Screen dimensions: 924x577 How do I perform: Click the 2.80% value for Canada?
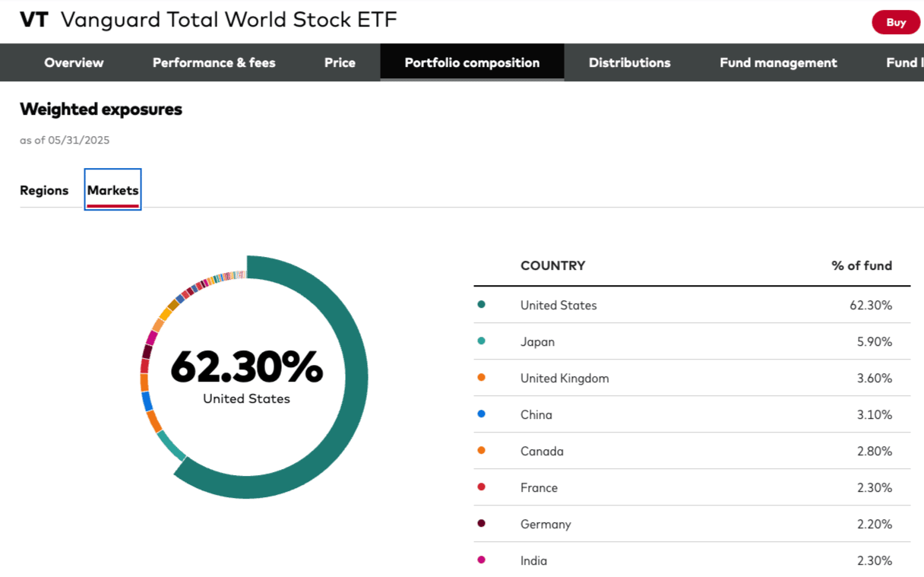(x=875, y=451)
